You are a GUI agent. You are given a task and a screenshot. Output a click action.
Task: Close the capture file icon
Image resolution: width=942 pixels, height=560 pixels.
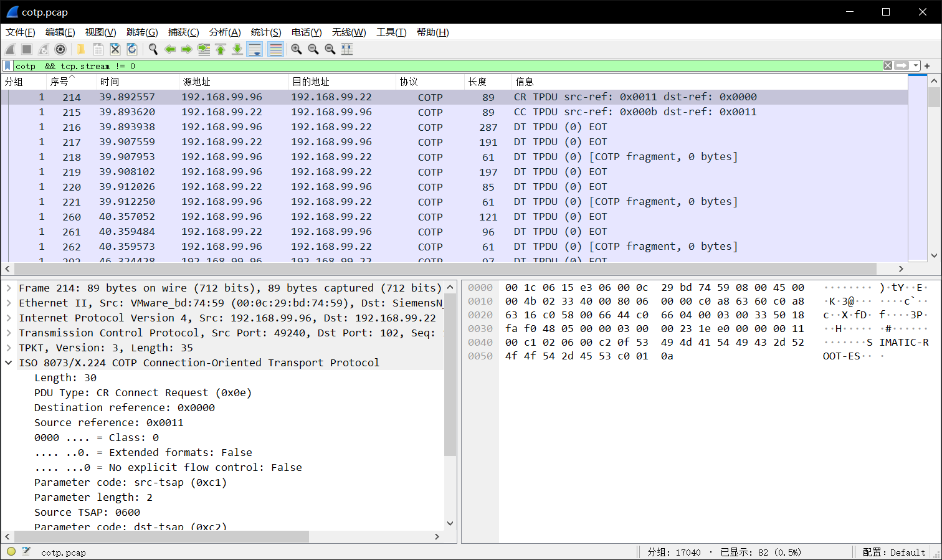[115, 49]
